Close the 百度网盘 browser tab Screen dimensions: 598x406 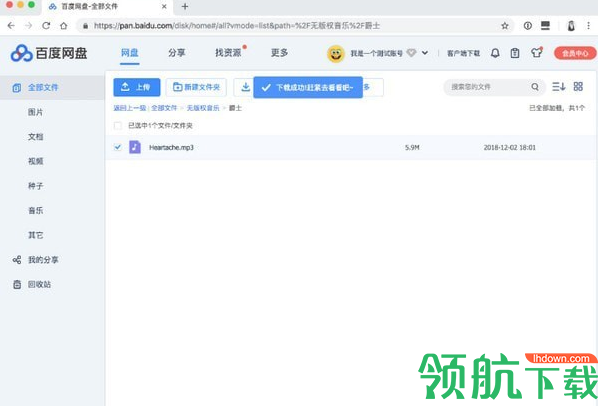164,6
